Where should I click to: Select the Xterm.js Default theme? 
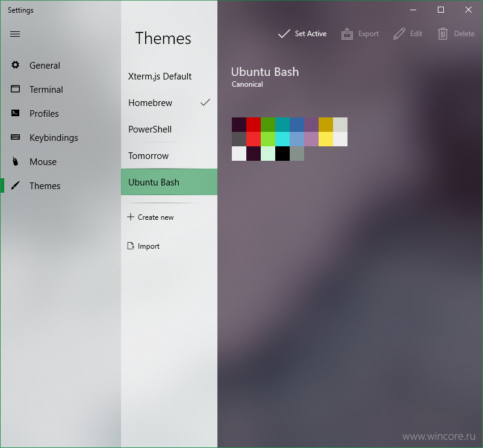(x=169, y=76)
